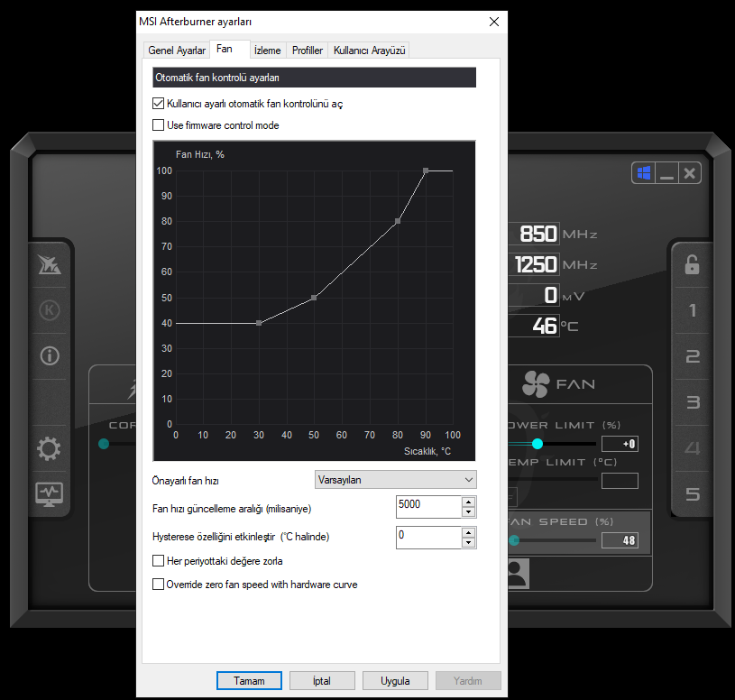Screen dimensions: 735x700
Task: Switch to the Genel Ayarlar tab
Action: [177, 51]
